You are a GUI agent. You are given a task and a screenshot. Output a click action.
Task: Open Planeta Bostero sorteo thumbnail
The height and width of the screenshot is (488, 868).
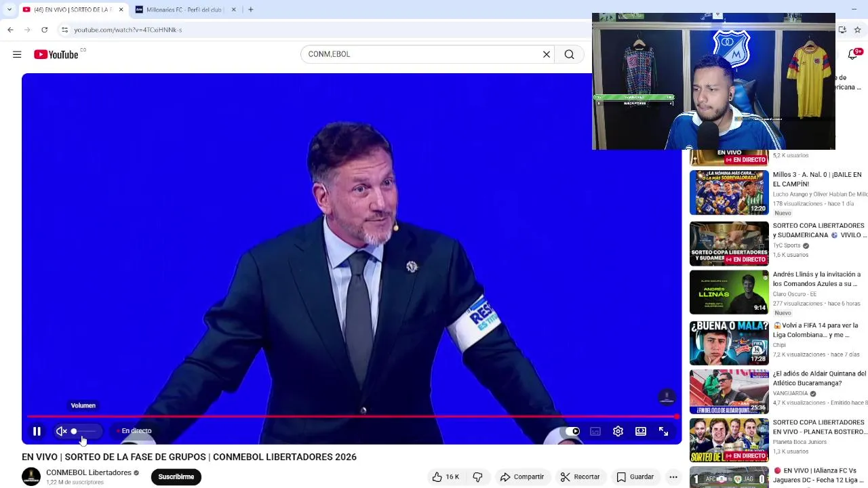coord(729,441)
